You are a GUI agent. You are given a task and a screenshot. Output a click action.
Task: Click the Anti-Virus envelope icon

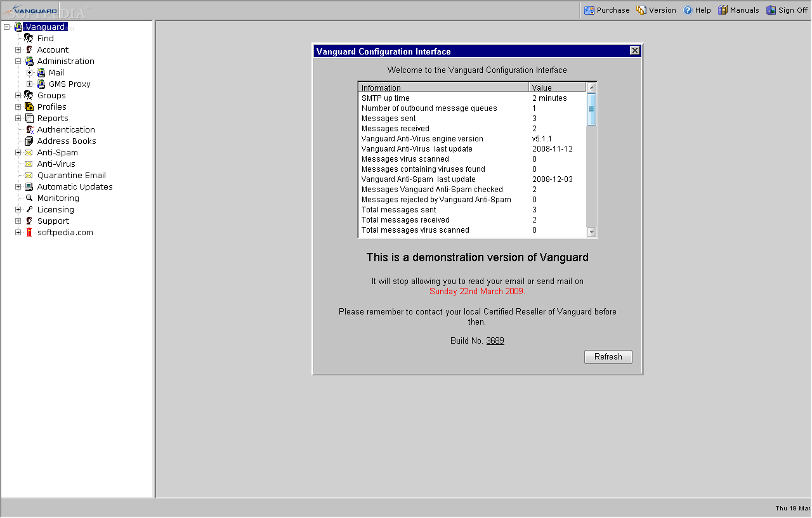pos(29,164)
